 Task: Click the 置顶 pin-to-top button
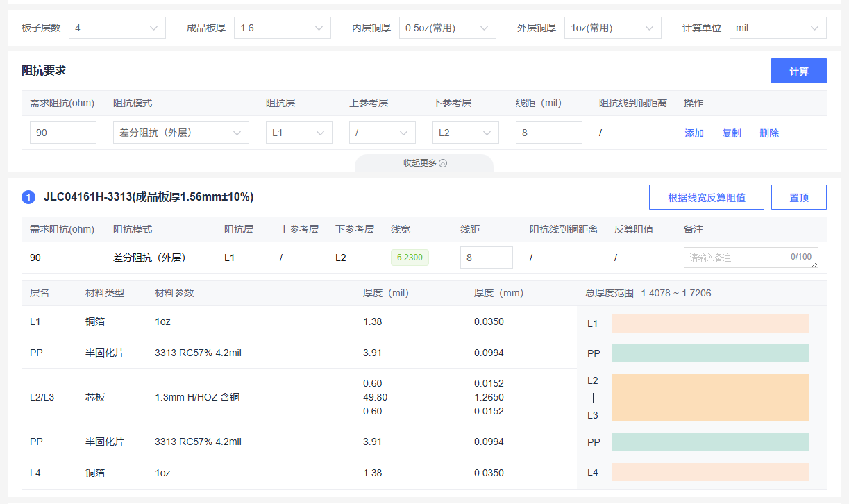pos(798,197)
